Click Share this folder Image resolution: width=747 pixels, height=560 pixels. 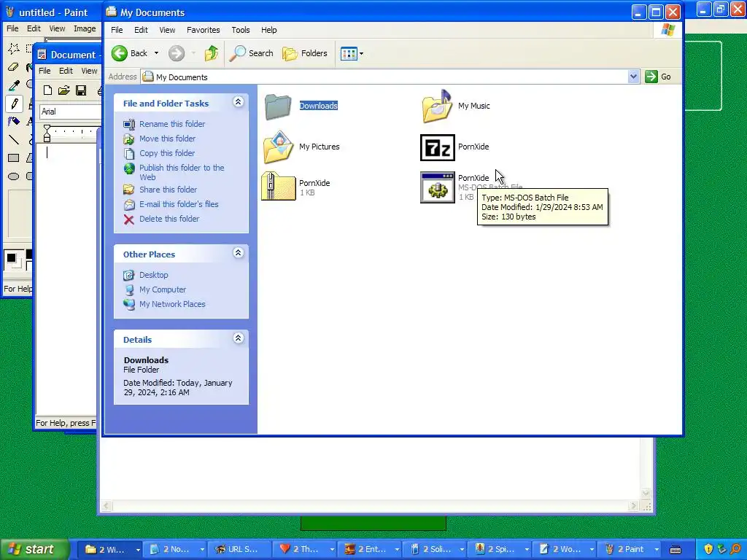point(168,190)
